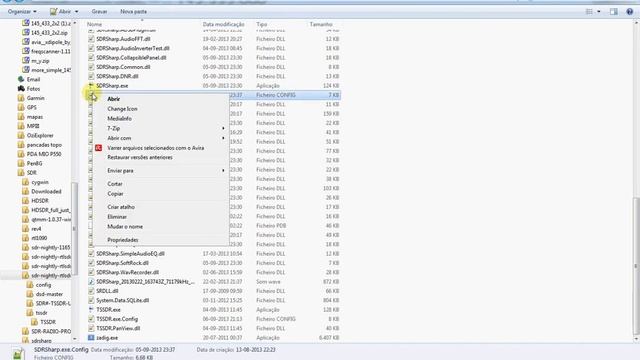Toggle the preview pane icon in toolbar
The height and width of the screenshot is (360, 640).
pyautogui.click(x=614, y=11)
